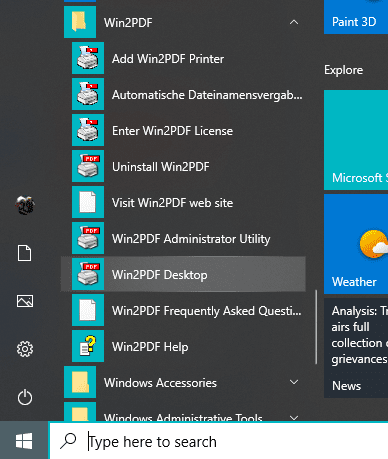Collapse the Win2PDF folder chevron

pyautogui.click(x=294, y=22)
